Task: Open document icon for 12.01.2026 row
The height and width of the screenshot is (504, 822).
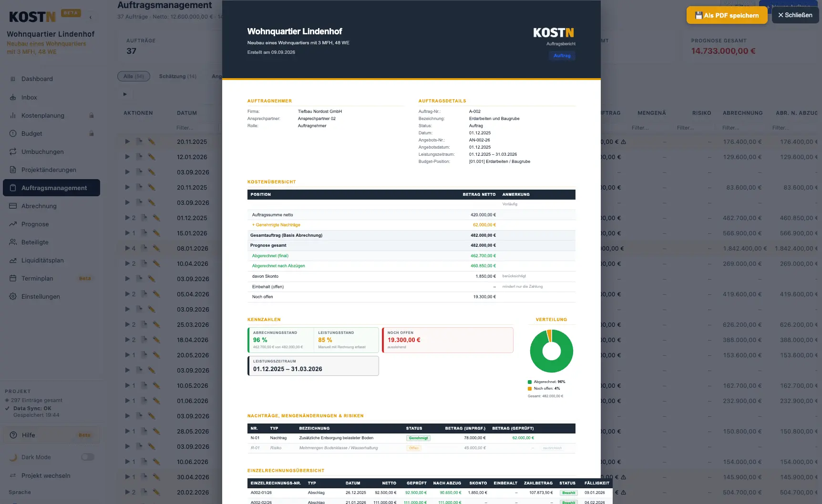Action: 139,157
